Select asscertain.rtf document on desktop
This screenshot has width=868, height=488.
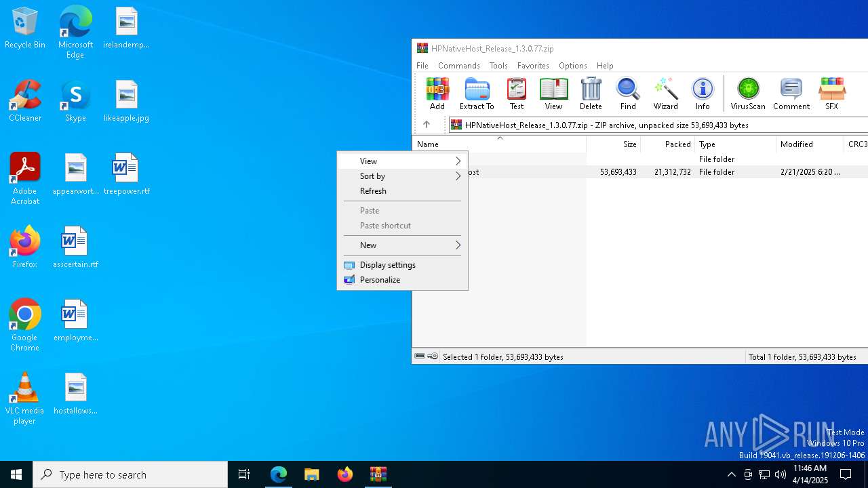click(75, 247)
